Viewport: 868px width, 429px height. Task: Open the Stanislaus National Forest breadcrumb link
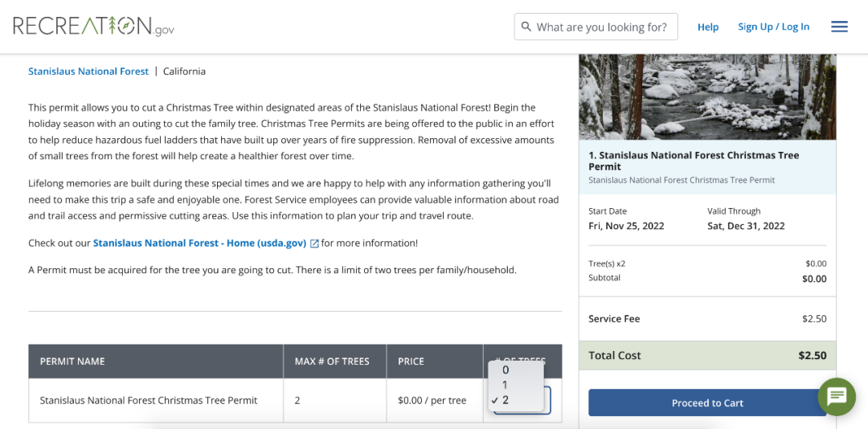(88, 71)
